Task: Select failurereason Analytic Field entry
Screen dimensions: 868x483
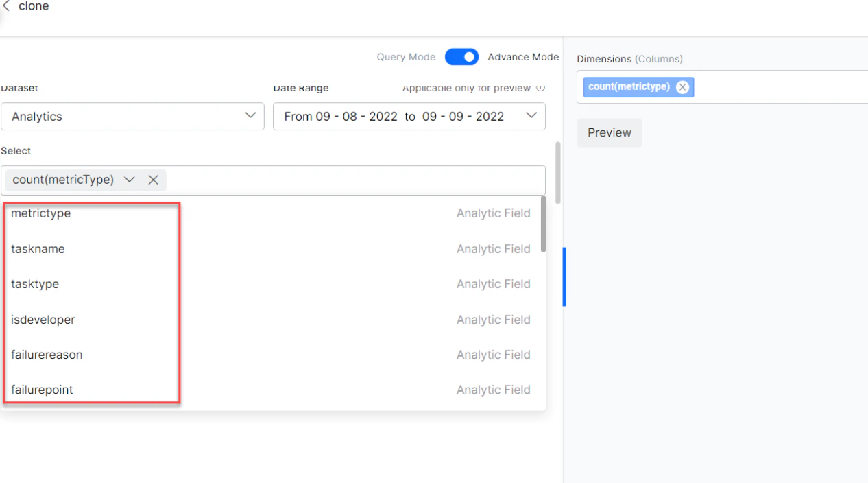Action: tap(47, 355)
